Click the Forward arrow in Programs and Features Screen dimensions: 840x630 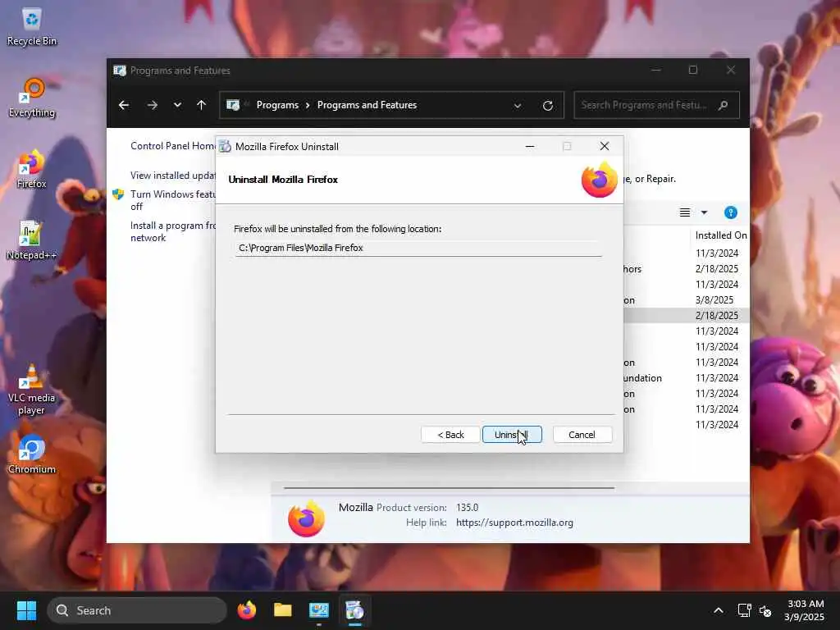click(x=153, y=105)
